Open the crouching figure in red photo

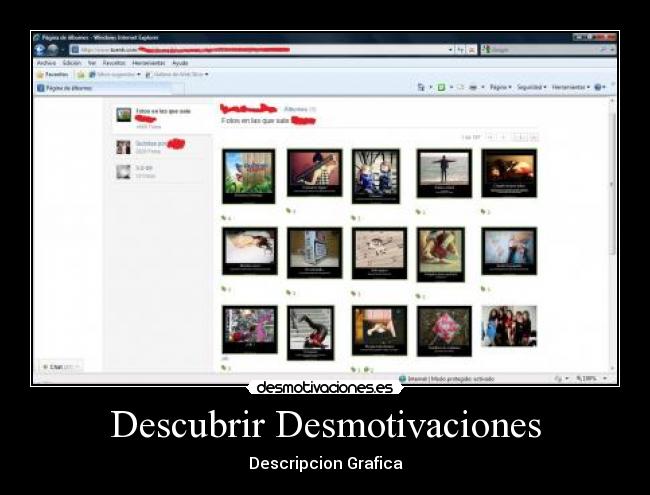(x=441, y=255)
